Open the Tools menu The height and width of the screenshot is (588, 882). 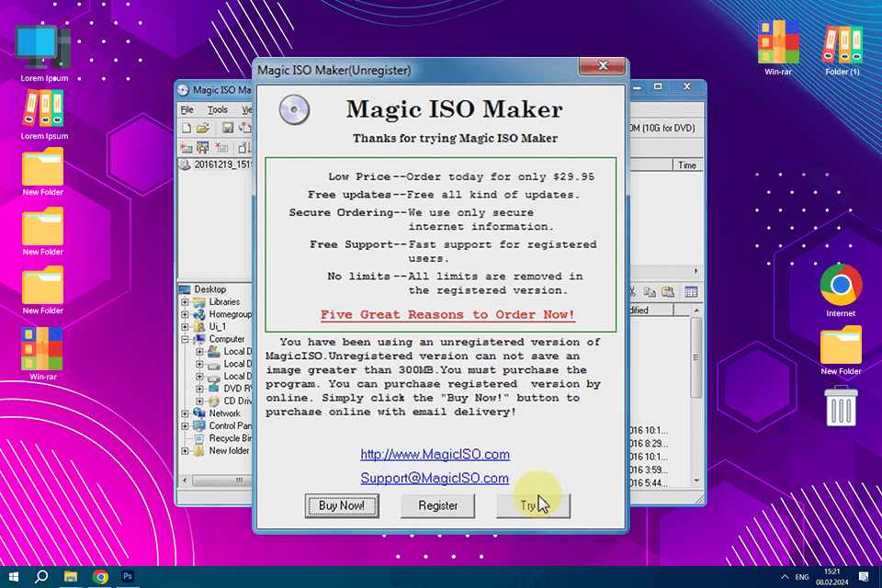point(218,109)
